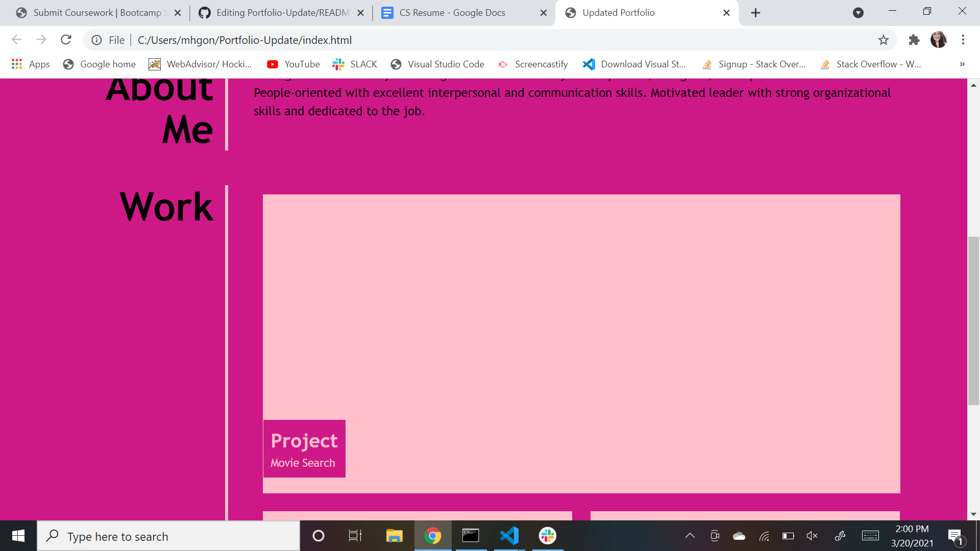Open Task View on the taskbar
The width and height of the screenshot is (980, 551).
pos(355,536)
